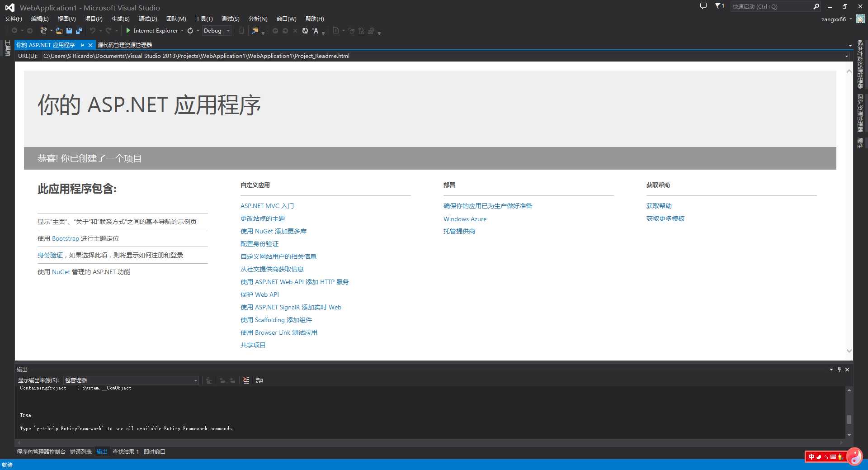Click the Open File folder icon
The width and height of the screenshot is (868, 470).
59,31
